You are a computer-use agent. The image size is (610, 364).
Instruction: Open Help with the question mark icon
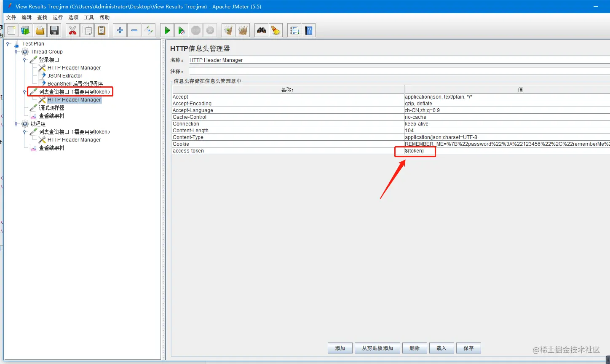pyautogui.click(x=309, y=30)
